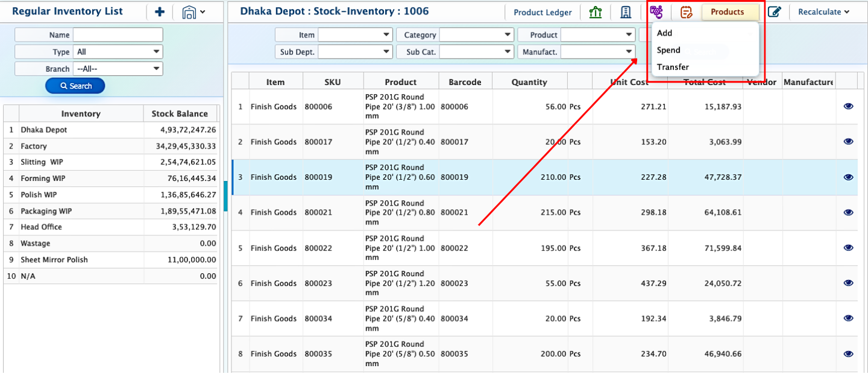Select Factory in the inventory list
Viewport: 868px width, 374px height.
34,146
